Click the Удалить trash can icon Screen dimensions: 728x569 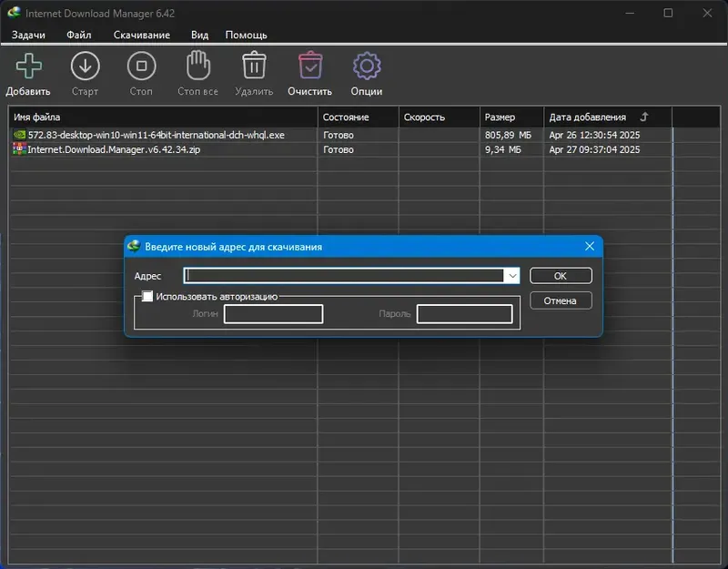(254, 65)
